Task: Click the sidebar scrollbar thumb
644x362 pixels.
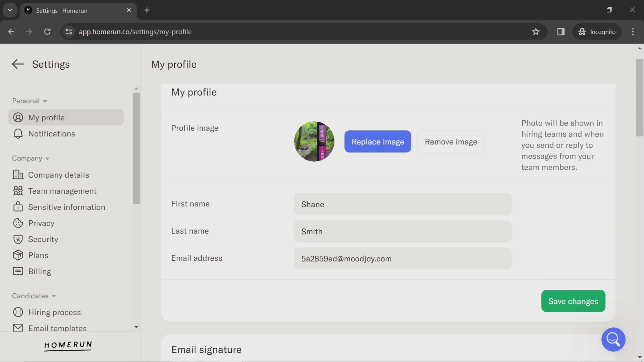Action: tap(136, 148)
